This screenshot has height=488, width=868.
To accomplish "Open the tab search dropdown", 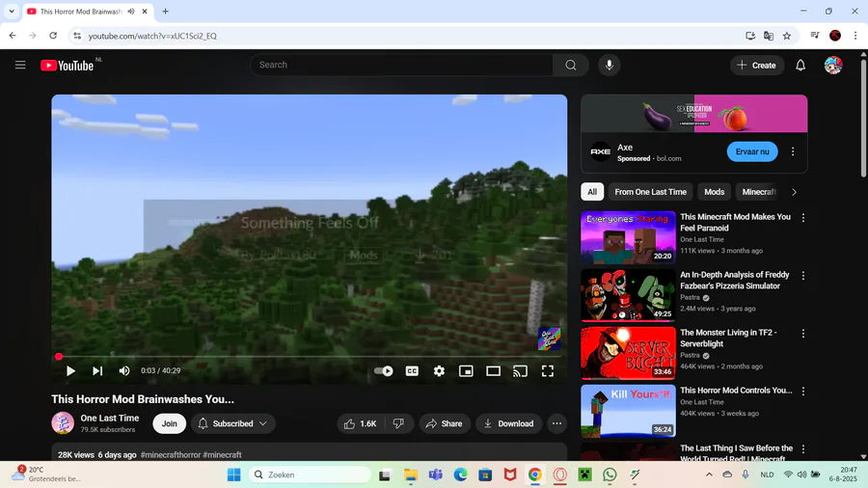I will (x=11, y=11).
